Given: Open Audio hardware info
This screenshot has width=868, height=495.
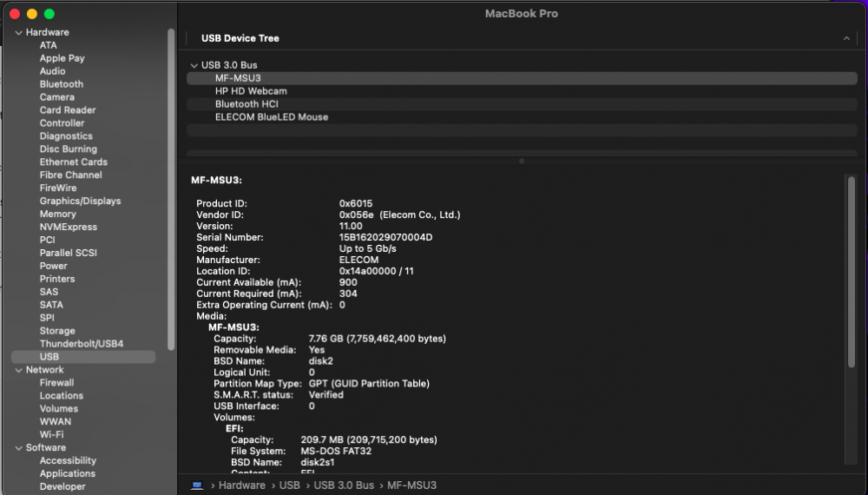Looking at the screenshot, I should [53, 71].
